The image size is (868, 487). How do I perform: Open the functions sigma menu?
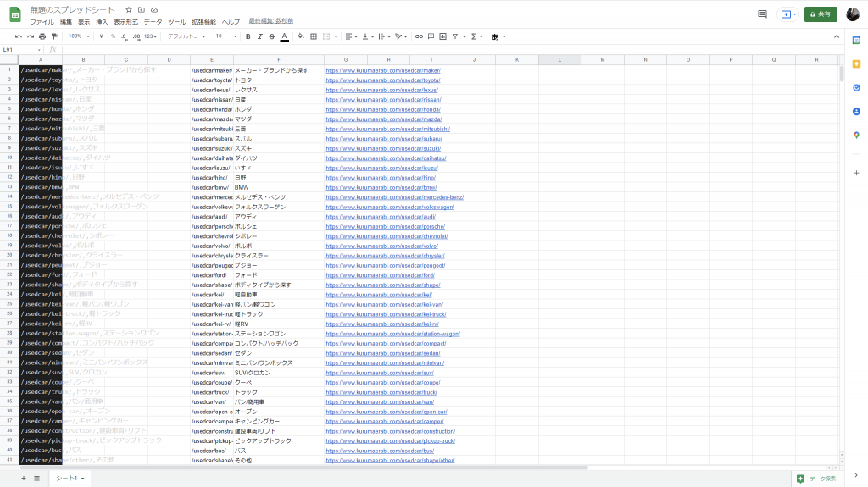pos(474,36)
